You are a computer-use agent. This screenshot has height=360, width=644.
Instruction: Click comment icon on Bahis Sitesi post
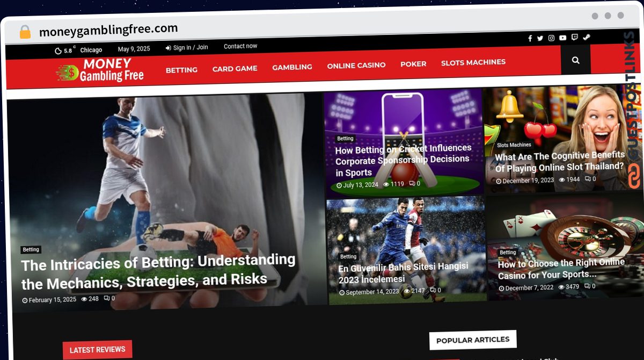point(433,290)
